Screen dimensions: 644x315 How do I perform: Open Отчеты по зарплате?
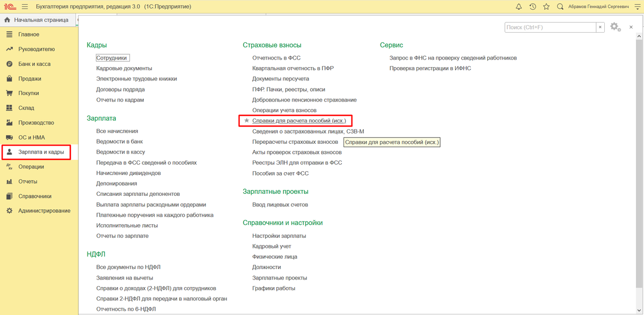click(x=122, y=236)
